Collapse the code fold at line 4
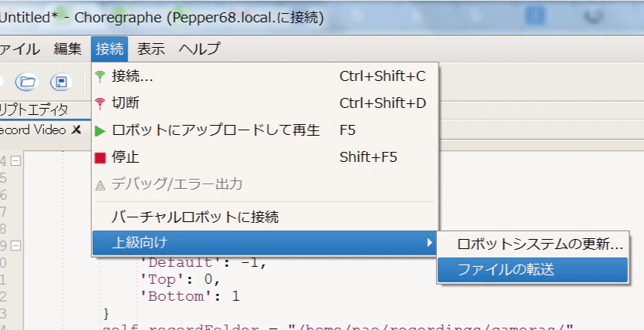 click(15, 161)
